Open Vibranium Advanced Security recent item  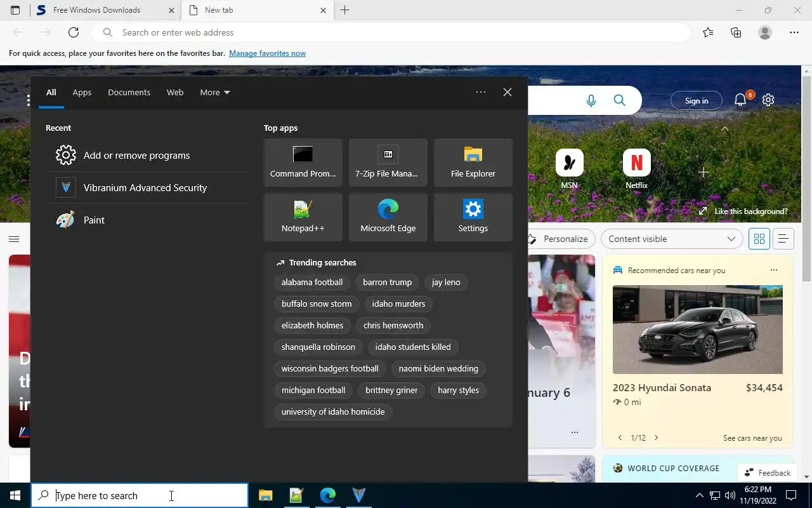(x=147, y=187)
